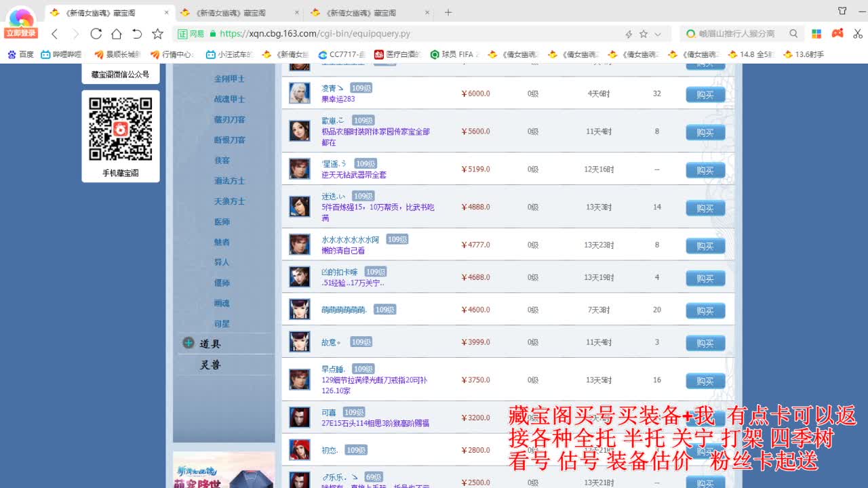Image resolution: width=868 pixels, height=488 pixels.
Task: Click the back navigation arrow icon
Action: [x=54, y=33]
